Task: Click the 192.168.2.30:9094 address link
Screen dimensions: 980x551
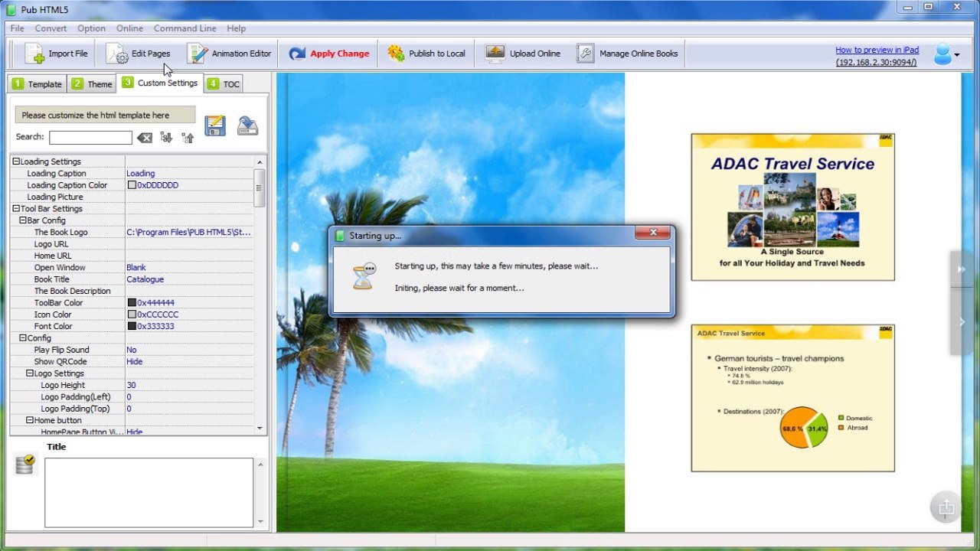Action: point(876,62)
